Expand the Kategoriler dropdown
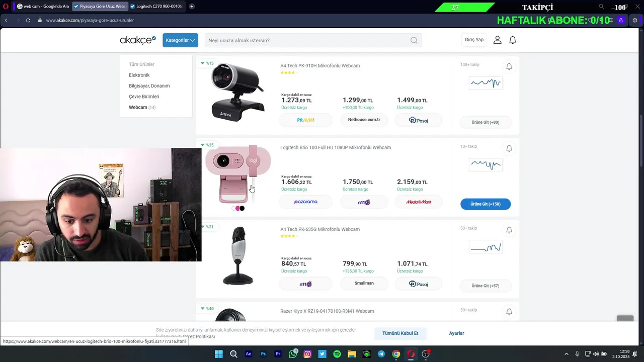The height and width of the screenshot is (362, 644). point(180,40)
